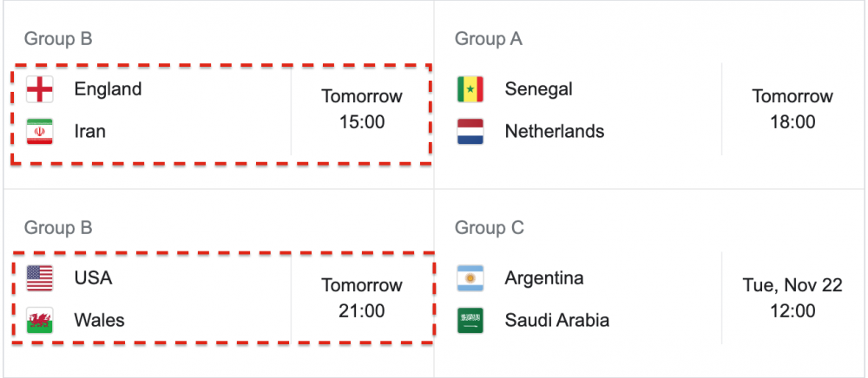Open the England team name link
Viewport: 868px width, 378px height.
point(108,89)
